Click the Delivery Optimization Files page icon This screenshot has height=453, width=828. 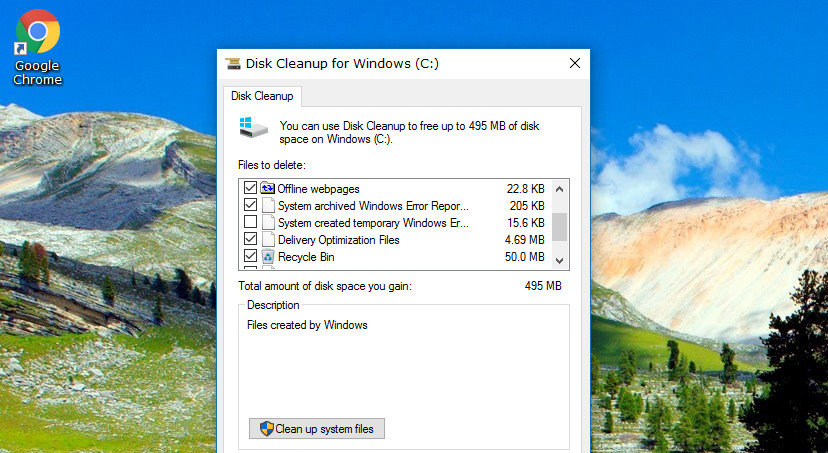point(268,240)
